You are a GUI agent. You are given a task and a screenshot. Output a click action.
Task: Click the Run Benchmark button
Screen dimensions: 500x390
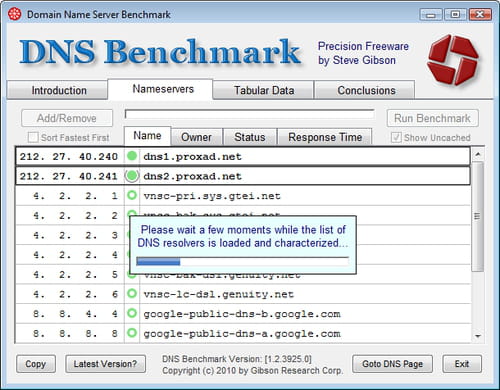coord(433,118)
